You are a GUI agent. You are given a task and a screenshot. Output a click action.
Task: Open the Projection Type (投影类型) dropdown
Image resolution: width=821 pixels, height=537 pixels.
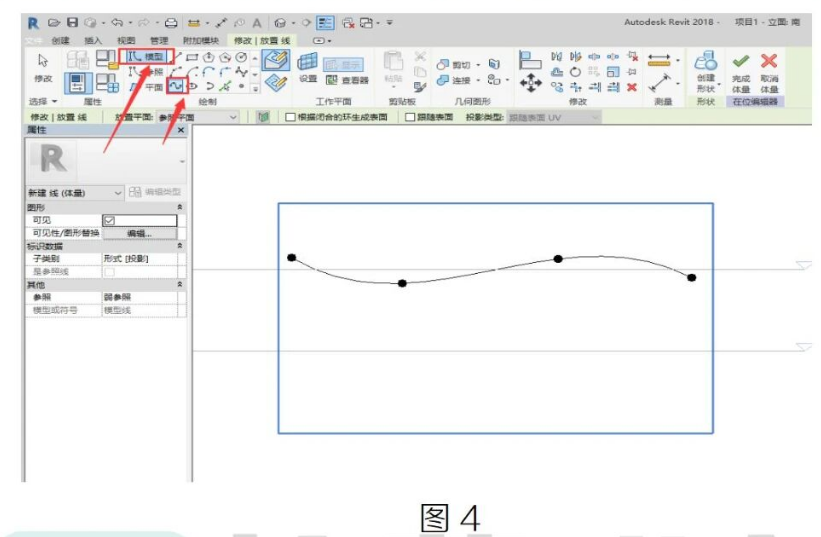point(554,117)
